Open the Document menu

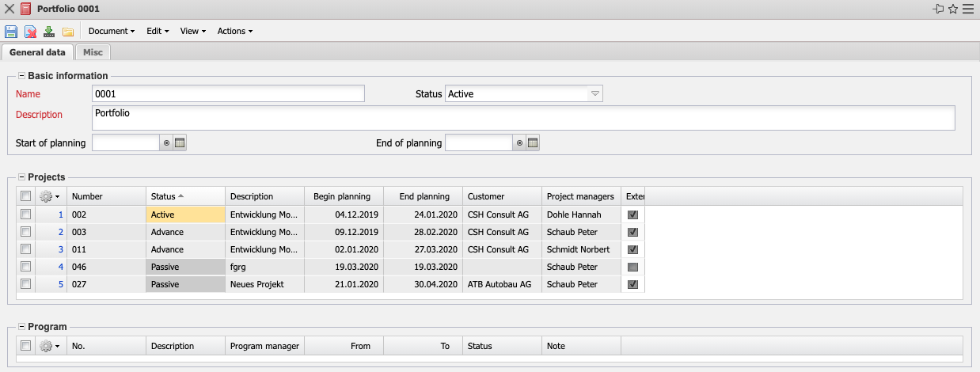111,32
